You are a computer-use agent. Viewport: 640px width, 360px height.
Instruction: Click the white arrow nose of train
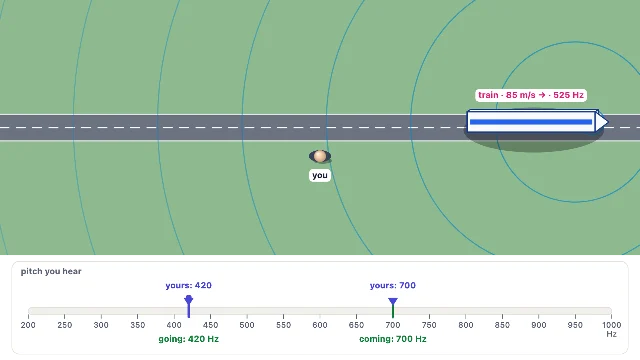pos(602,122)
